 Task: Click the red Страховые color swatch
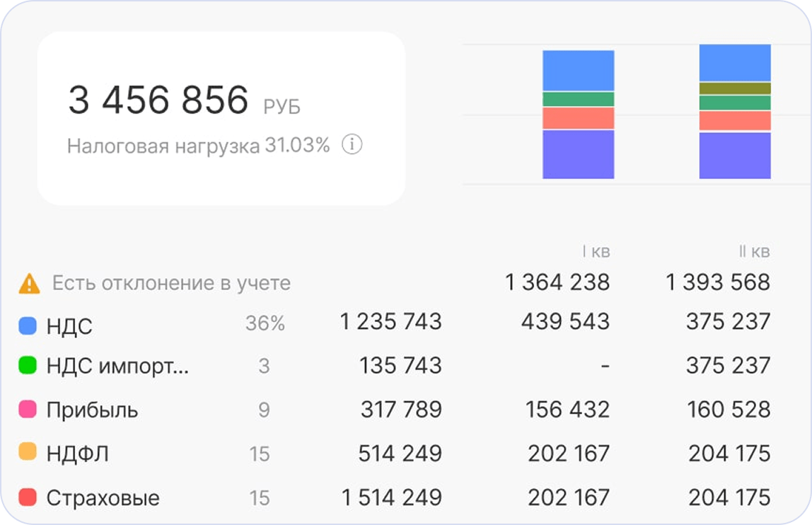[x=28, y=497]
